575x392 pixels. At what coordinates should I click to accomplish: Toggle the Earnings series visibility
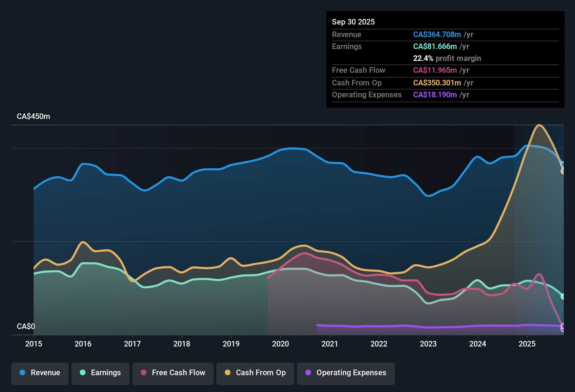point(101,373)
